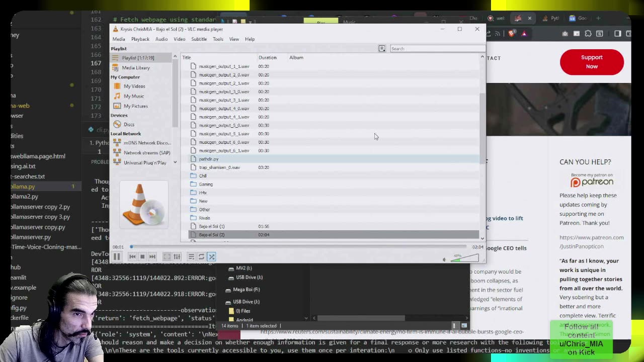Open VLC extended settings equalizer icon

click(x=177, y=257)
